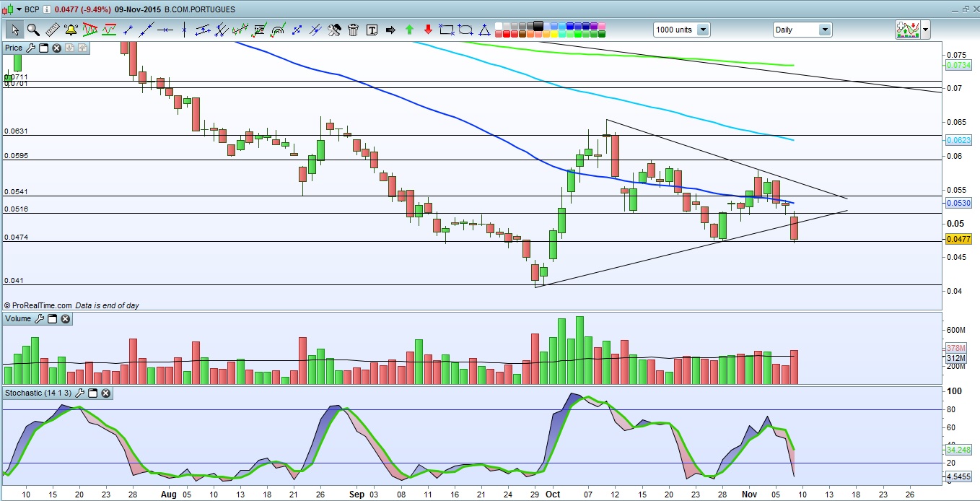Select the regression channel tool

(240, 30)
